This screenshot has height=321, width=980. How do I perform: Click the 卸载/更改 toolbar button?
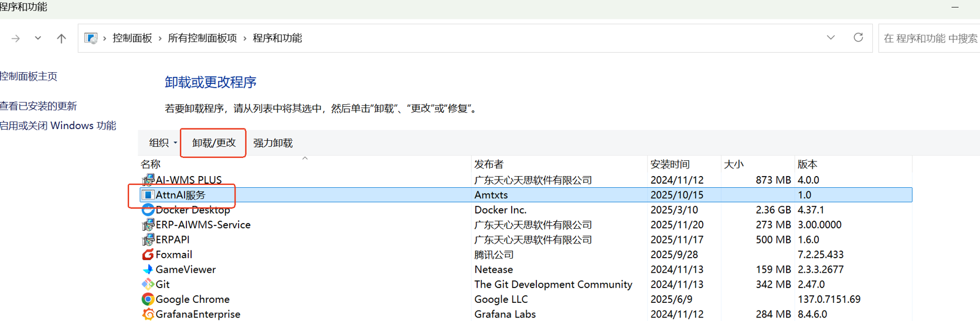click(x=214, y=143)
